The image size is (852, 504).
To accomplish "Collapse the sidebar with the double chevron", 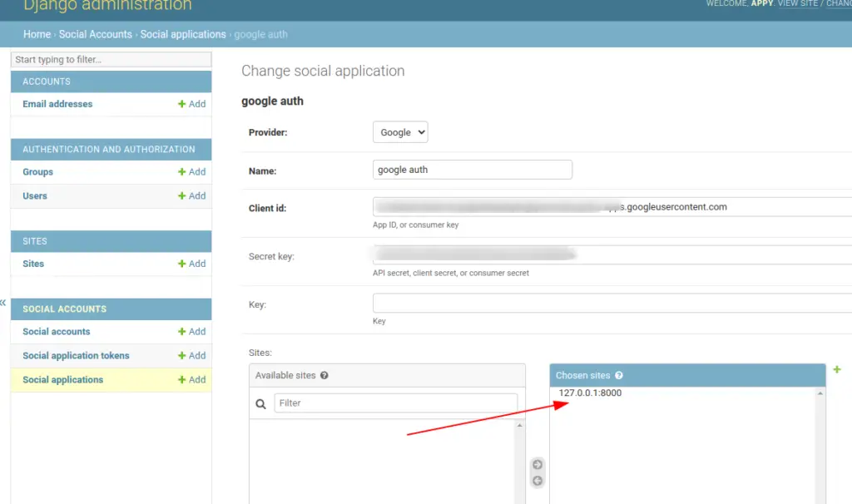I will coord(3,302).
